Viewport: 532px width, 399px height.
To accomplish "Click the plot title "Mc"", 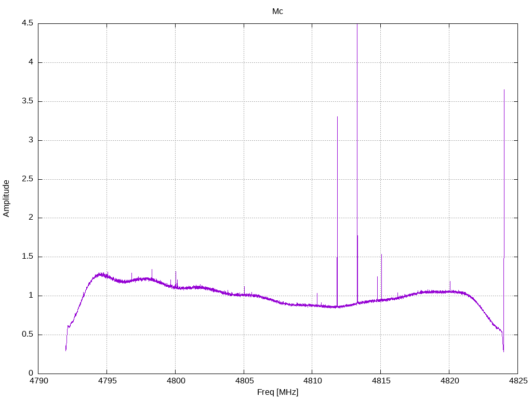I will point(277,11).
